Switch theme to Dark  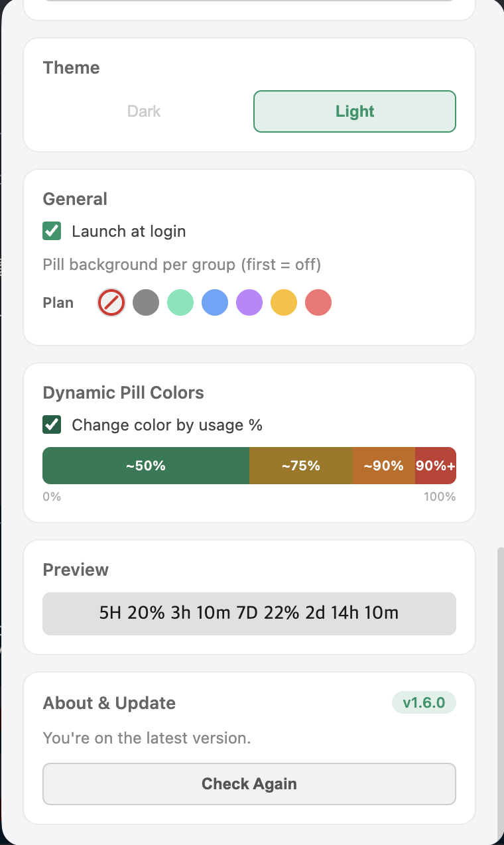point(144,111)
